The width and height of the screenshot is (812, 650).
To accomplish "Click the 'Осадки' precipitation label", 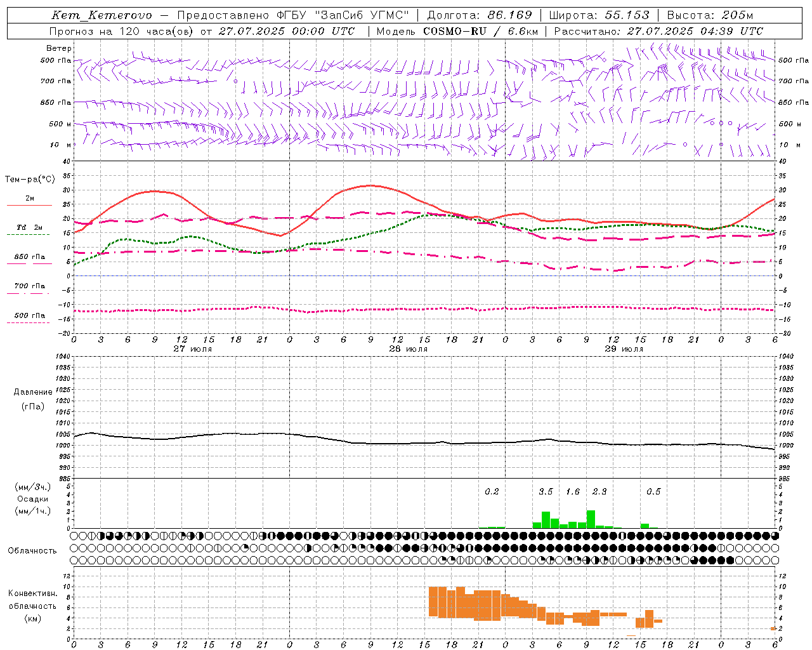I will coord(32,499).
